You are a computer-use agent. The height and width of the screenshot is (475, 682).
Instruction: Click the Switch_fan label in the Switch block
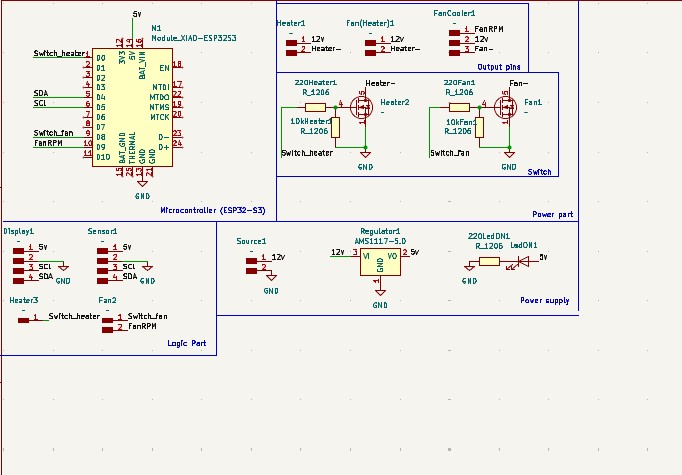coord(450,153)
